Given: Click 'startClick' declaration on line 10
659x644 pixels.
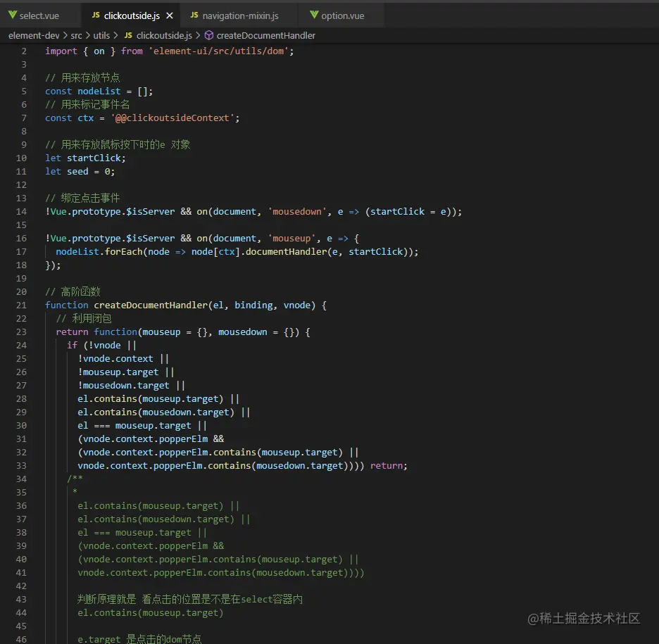Looking at the screenshot, I should [94, 158].
